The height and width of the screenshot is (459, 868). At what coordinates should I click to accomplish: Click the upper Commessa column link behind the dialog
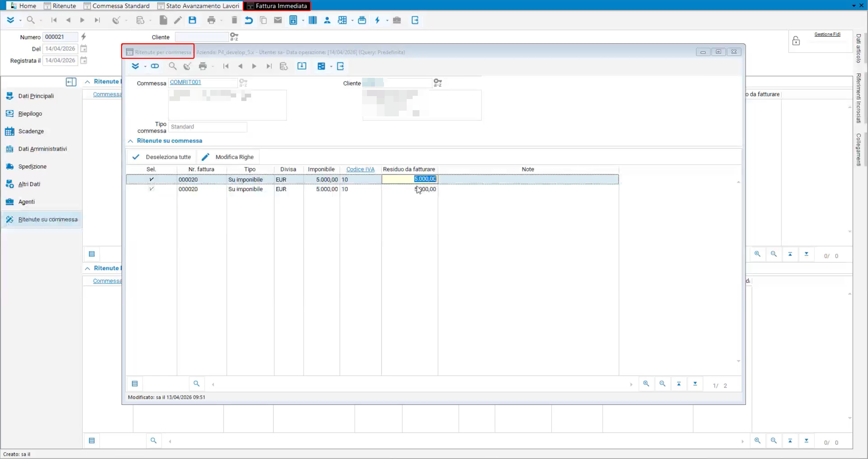tap(107, 94)
